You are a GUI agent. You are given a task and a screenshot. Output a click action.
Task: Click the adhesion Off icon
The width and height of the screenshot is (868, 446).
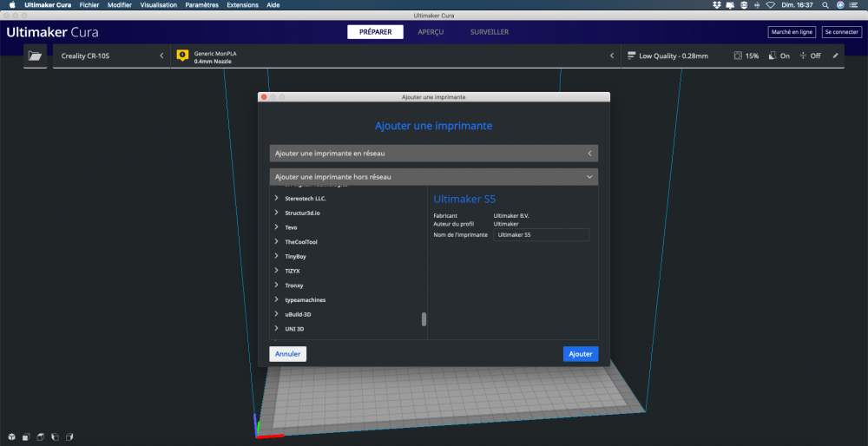pos(803,56)
